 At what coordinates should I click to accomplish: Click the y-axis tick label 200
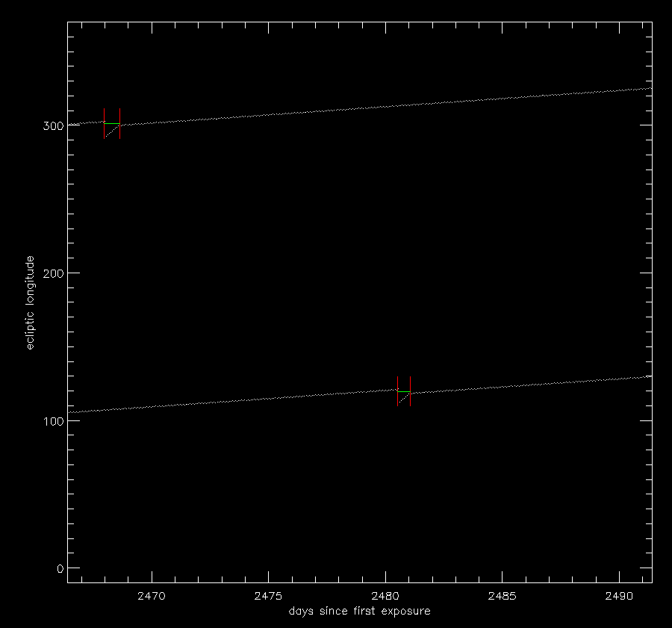(53, 273)
